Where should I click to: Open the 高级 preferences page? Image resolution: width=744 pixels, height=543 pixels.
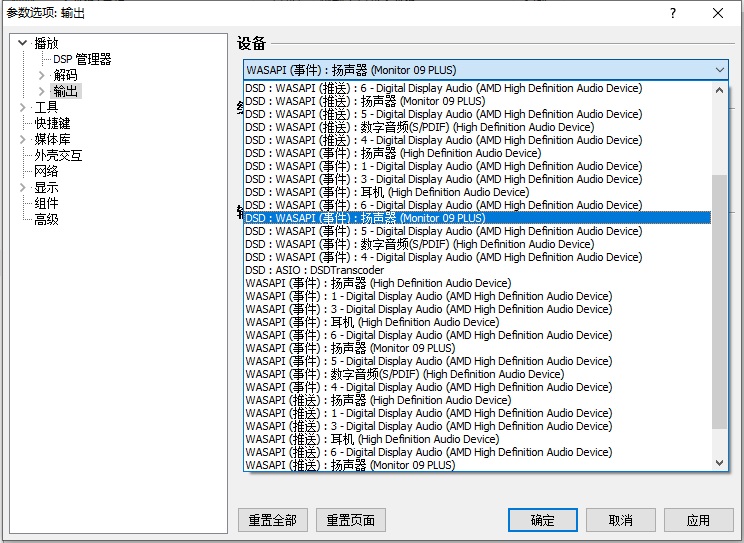(x=46, y=219)
